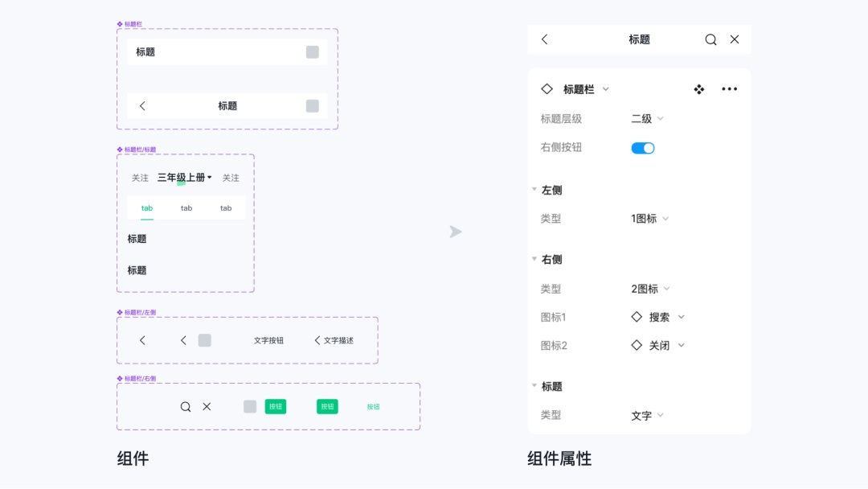Click the 文字描述 back link
This screenshot has height=489, width=868.
(x=334, y=340)
